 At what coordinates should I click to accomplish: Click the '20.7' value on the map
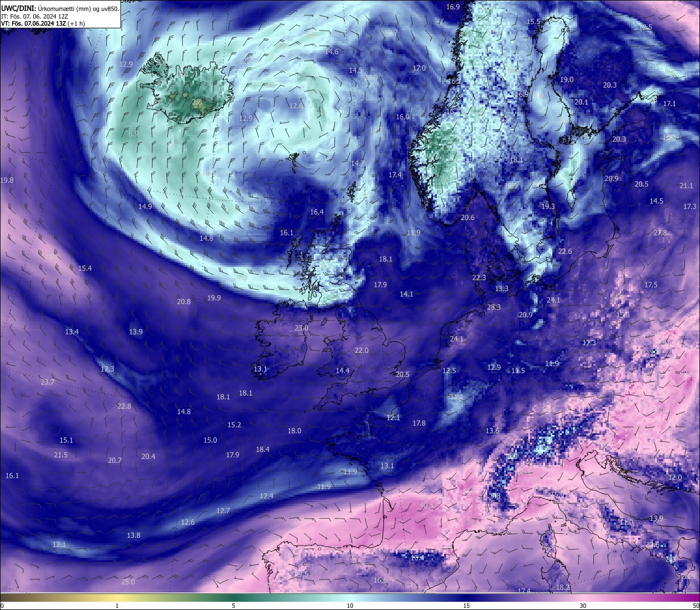pyautogui.click(x=114, y=461)
